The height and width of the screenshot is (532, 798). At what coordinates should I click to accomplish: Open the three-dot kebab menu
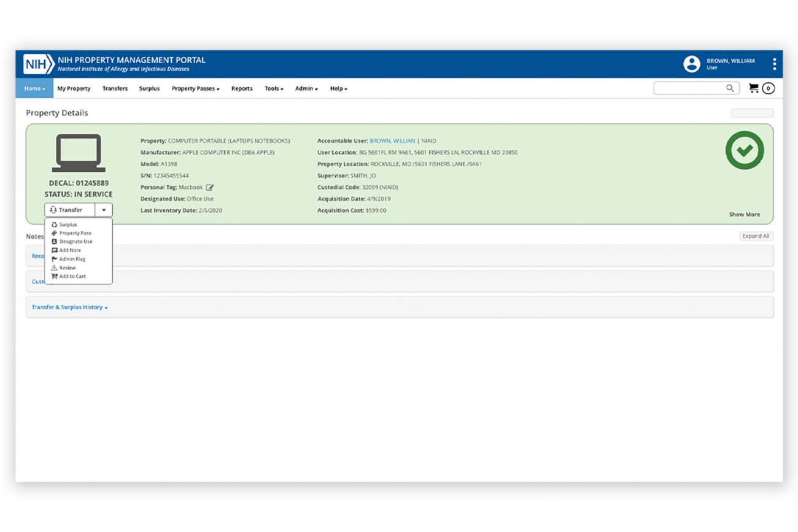click(x=774, y=64)
